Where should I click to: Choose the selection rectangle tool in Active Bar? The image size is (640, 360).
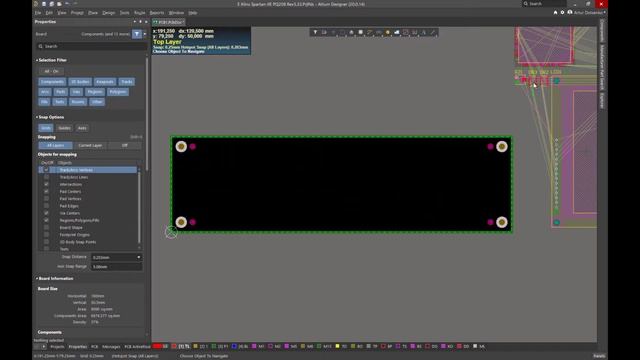tap(342, 32)
